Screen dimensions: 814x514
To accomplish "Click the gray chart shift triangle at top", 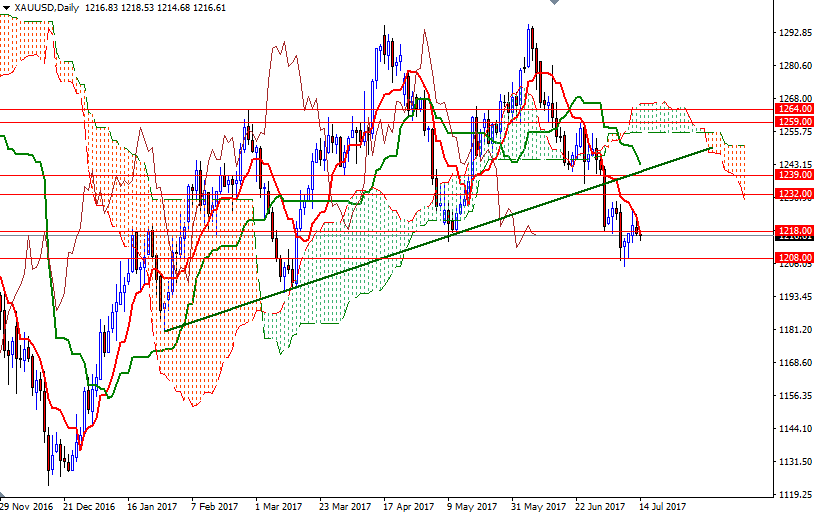I will tap(554, 2).
